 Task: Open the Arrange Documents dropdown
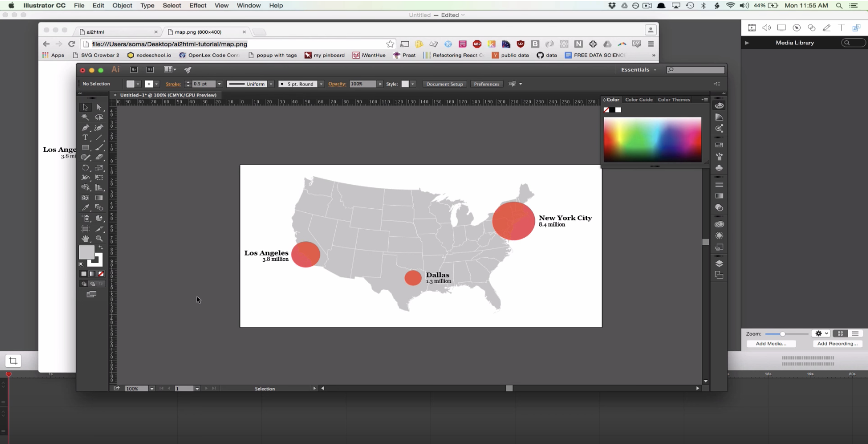point(170,70)
